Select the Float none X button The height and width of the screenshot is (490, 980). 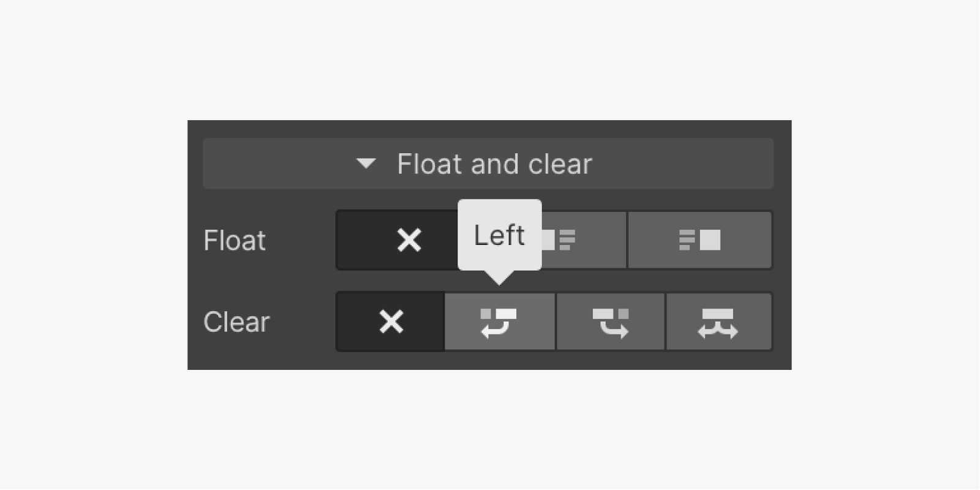[x=408, y=240]
